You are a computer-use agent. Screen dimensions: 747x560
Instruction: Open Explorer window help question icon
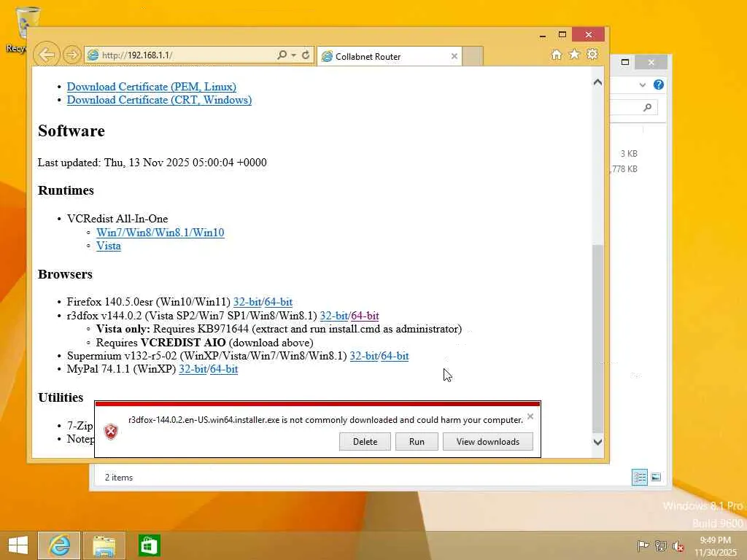coord(659,85)
